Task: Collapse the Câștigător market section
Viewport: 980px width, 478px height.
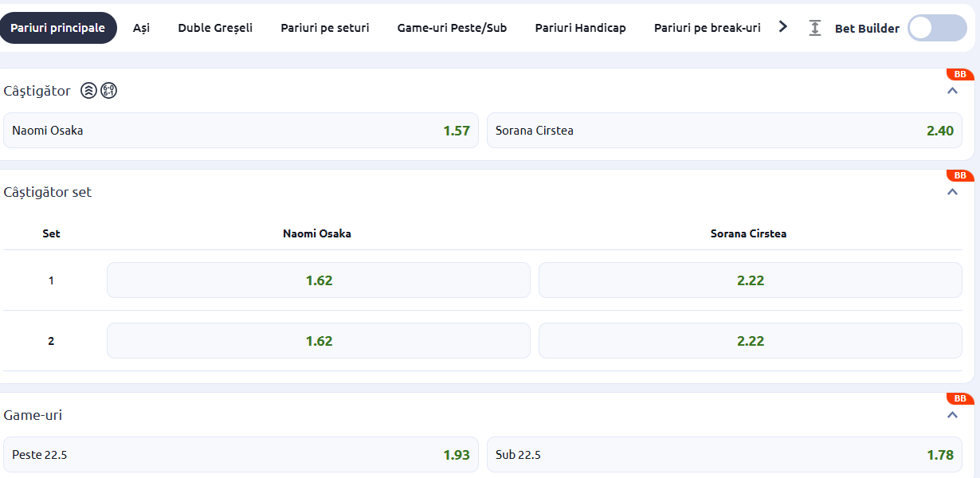Action: pos(952,91)
